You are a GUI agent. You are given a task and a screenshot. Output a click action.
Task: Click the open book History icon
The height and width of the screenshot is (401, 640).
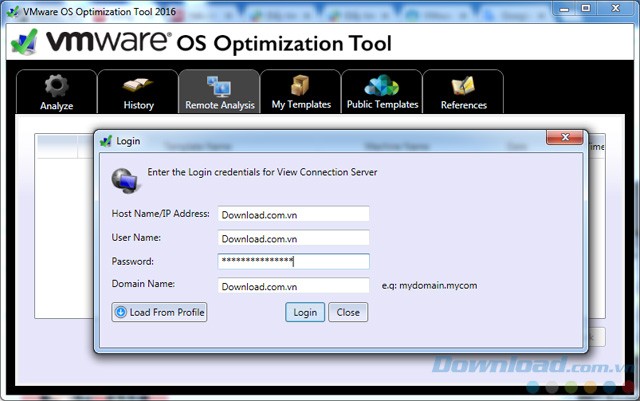pos(138,85)
